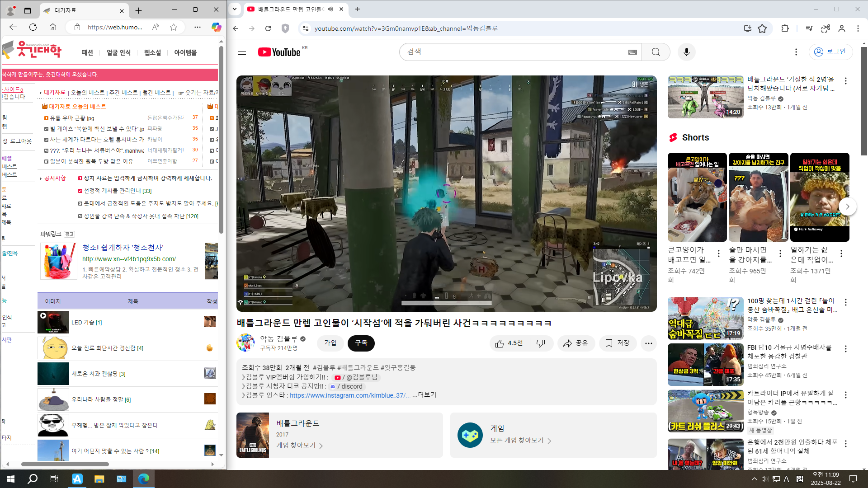868x488 pixels.
Task: Mute the YouTube tab audio icon
Action: pos(330,9)
